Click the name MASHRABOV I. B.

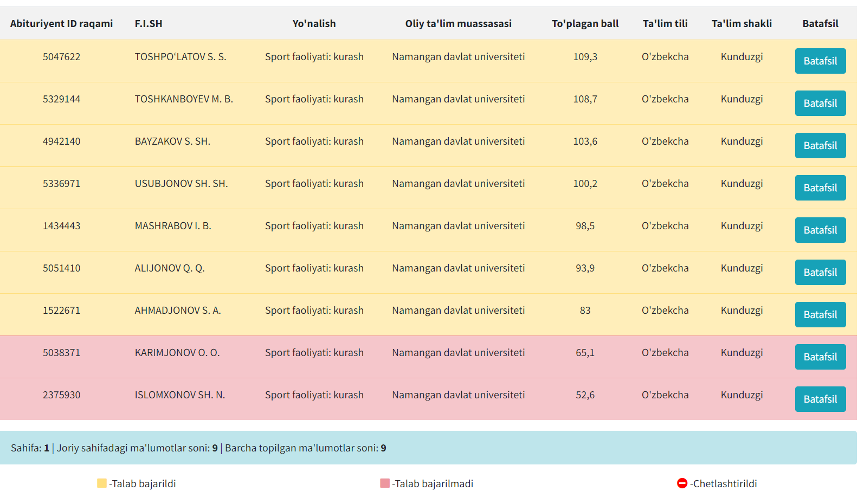click(173, 226)
